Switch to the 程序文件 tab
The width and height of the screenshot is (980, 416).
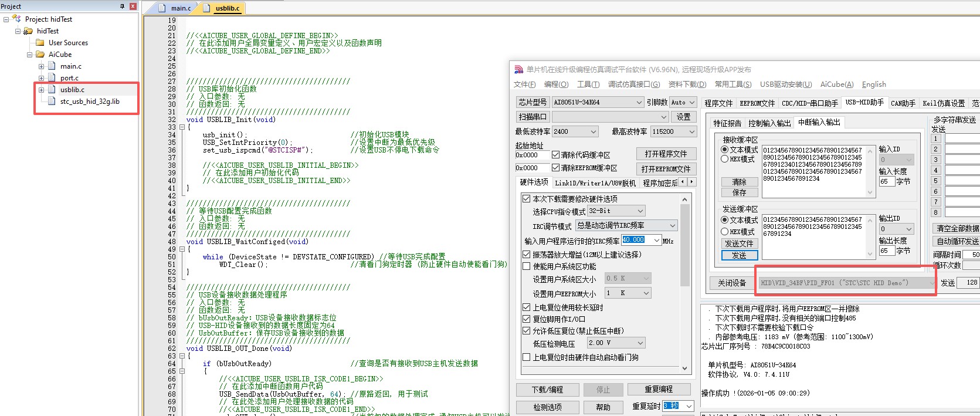click(718, 103)
